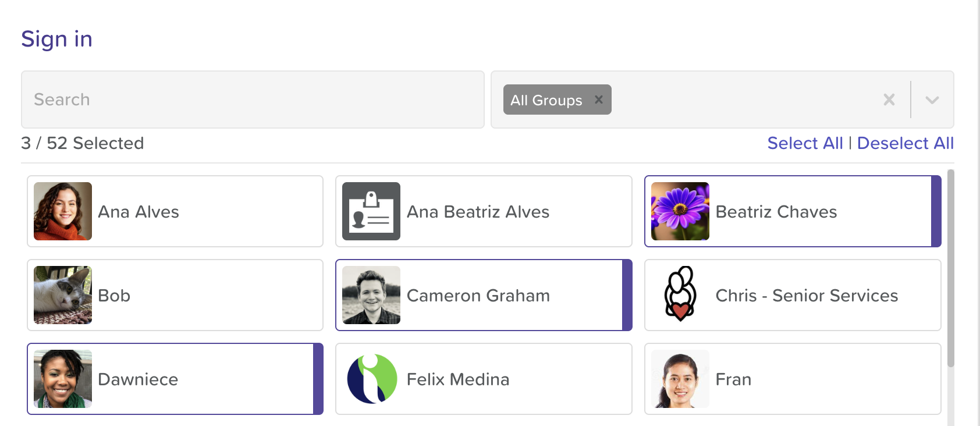
Task: Toggle selection of Bob's name
Action: pos(114,296)
